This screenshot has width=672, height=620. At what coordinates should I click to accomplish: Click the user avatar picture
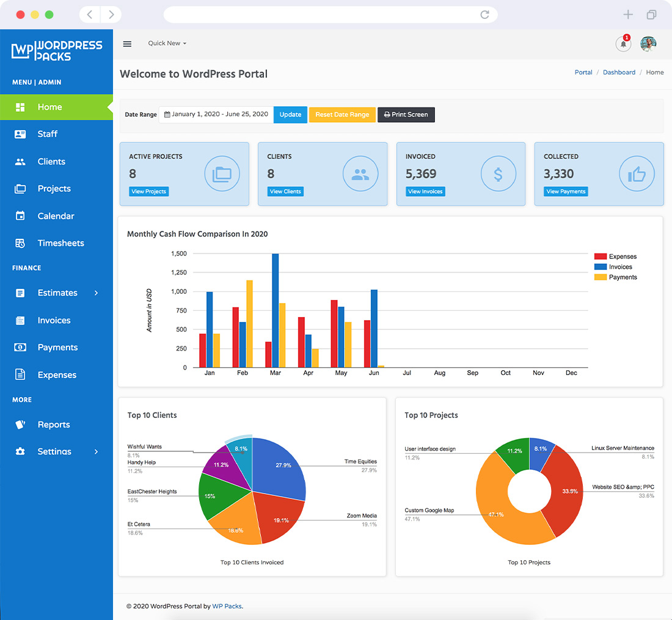tap(648, 44)
